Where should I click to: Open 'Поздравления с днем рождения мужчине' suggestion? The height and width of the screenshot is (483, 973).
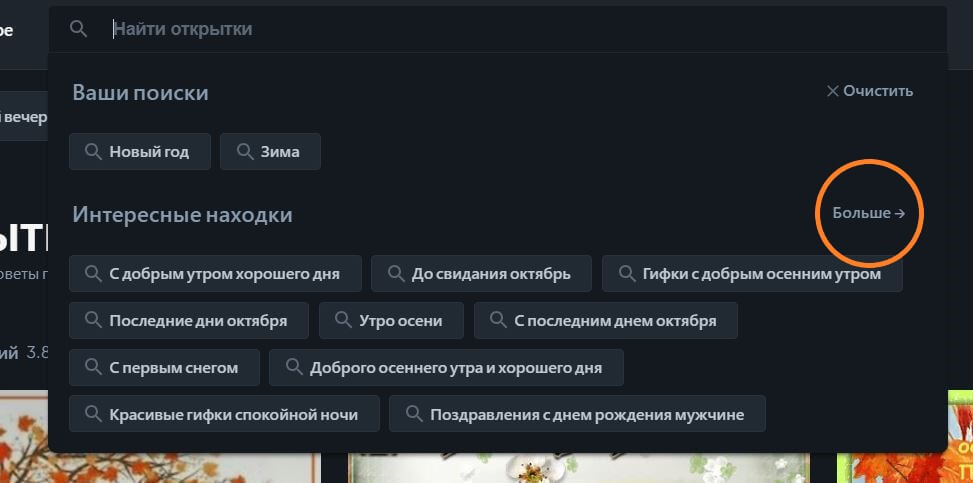(x=577, y=413)
